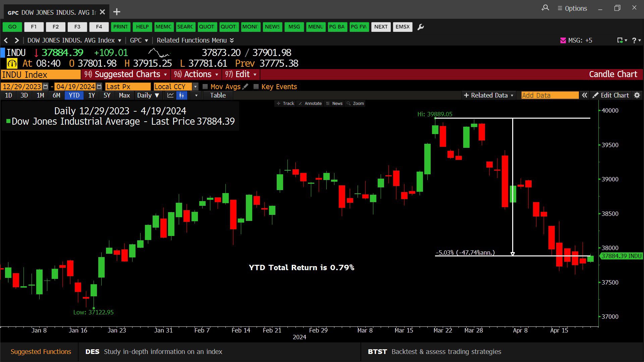Select the 5Y time range
Viewport: 644px width, 362px height.
point(107,95)
